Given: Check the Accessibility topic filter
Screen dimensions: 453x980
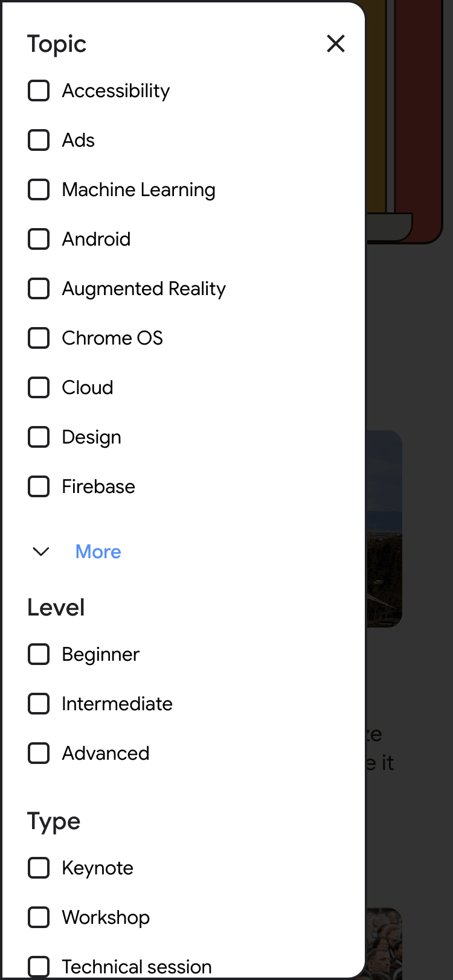Looking at the screenshot, I should point(39,91).
